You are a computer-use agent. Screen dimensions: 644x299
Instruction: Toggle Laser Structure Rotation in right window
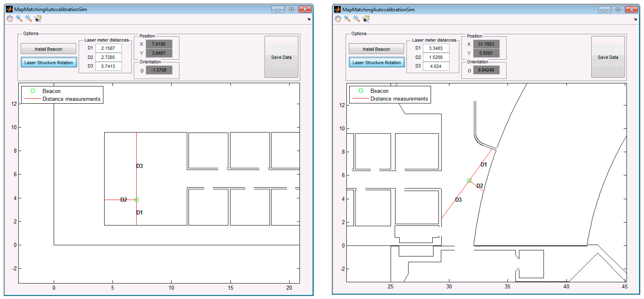point(376,63)
